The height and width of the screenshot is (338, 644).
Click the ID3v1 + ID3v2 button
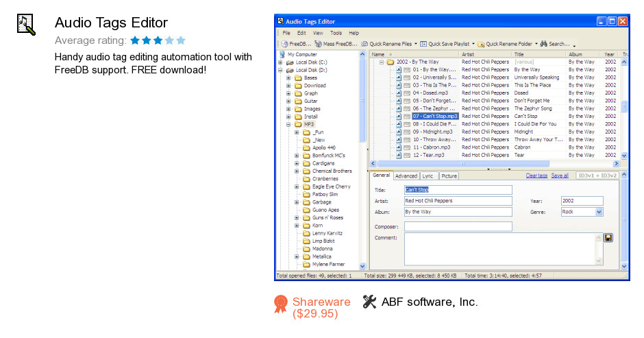597,176
